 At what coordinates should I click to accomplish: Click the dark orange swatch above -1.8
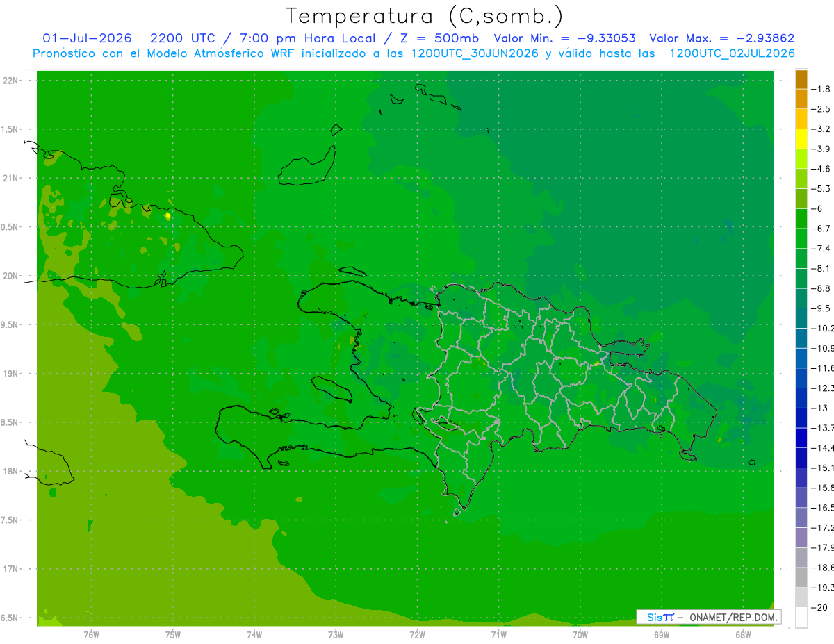(801, 79)
